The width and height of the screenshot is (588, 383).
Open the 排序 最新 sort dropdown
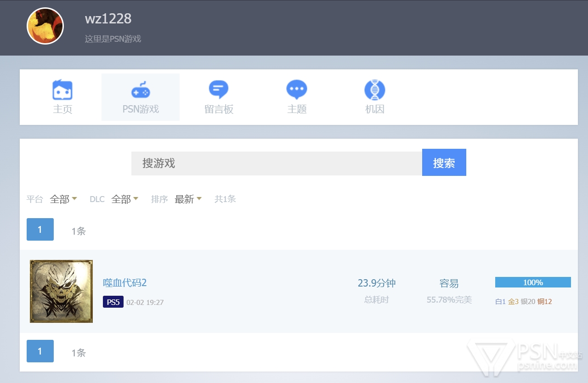[188, 199]
